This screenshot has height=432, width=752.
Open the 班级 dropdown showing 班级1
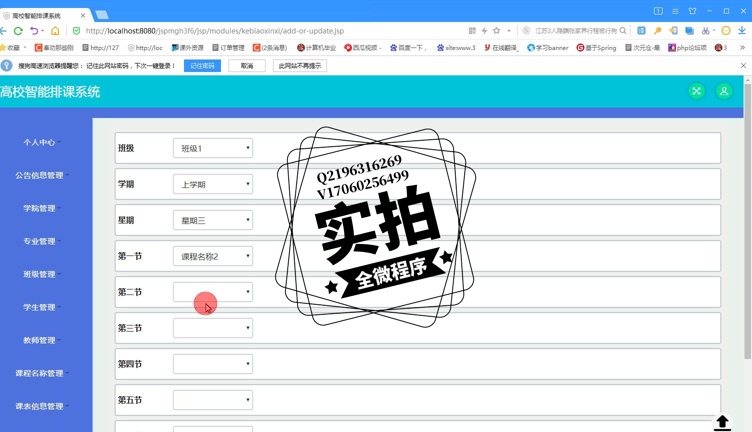[213, 148]
